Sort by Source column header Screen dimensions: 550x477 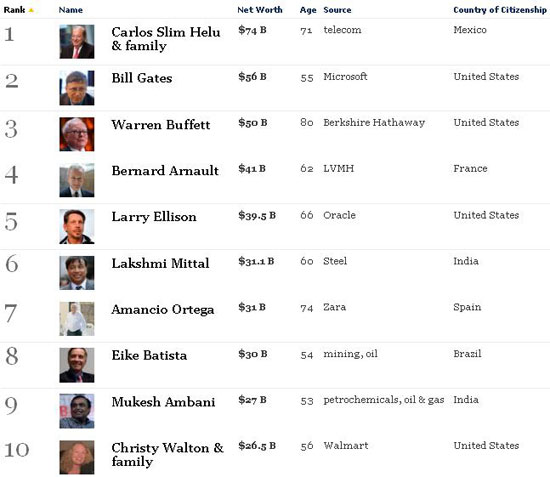click(337, 10)
